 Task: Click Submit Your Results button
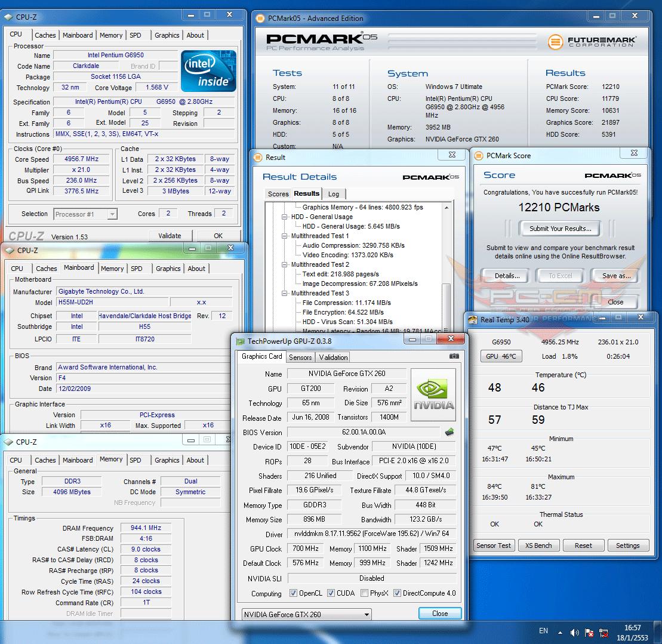[x=561, y=229]
